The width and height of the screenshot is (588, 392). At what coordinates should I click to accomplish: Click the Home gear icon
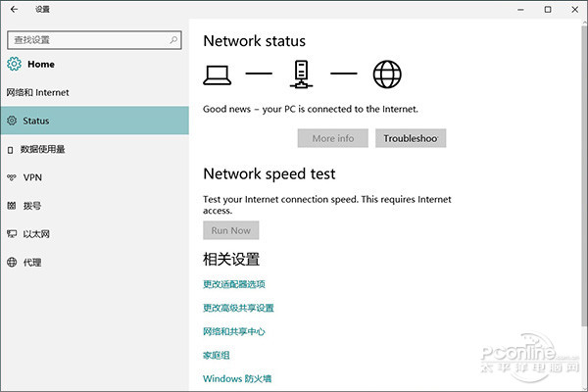[x=15, y=64]
